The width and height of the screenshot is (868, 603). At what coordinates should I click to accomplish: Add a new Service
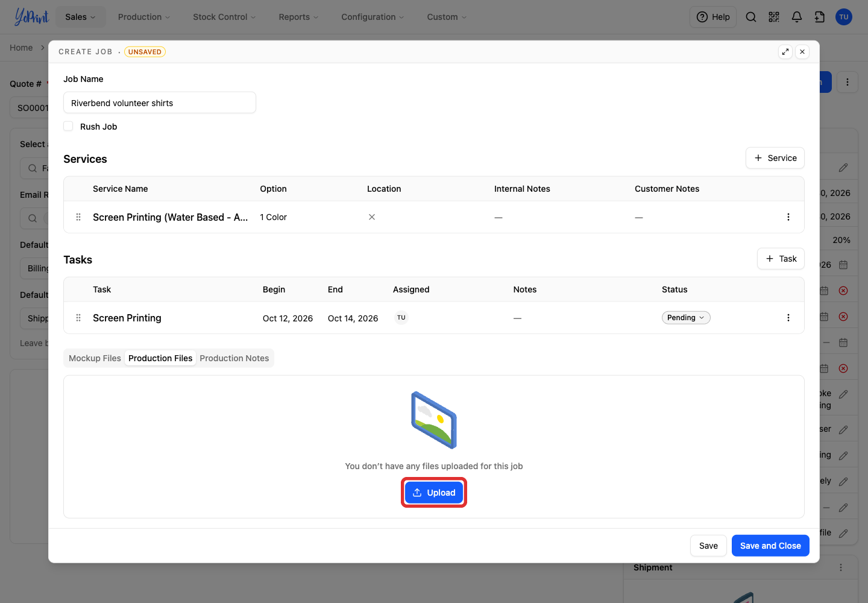coord(775,158)
